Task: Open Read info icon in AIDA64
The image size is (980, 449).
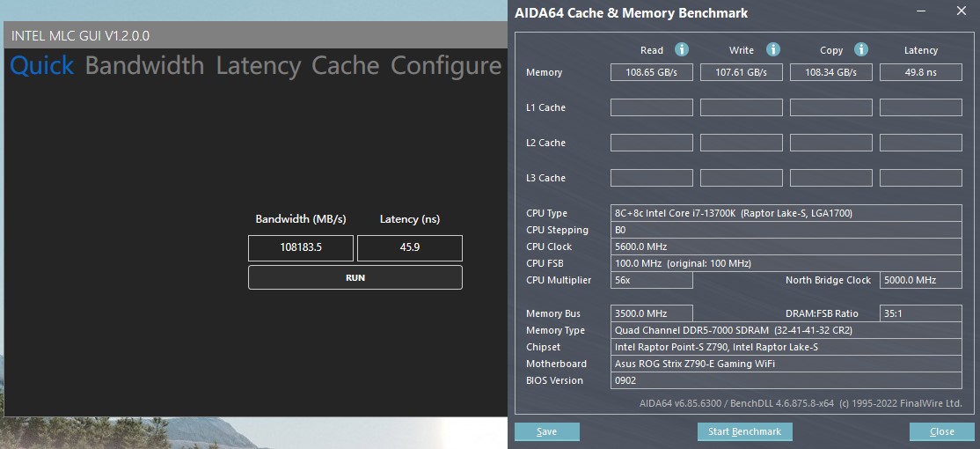Action: point(681,49)
